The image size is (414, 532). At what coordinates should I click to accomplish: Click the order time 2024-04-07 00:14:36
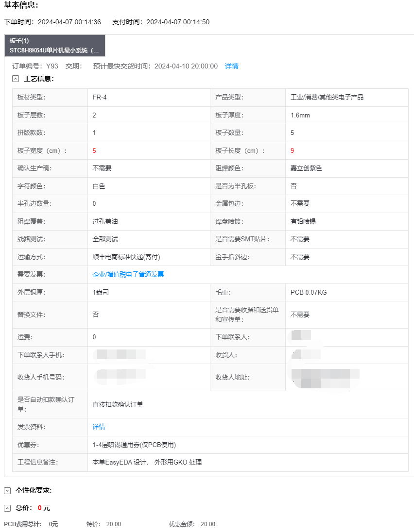[69, 22]
